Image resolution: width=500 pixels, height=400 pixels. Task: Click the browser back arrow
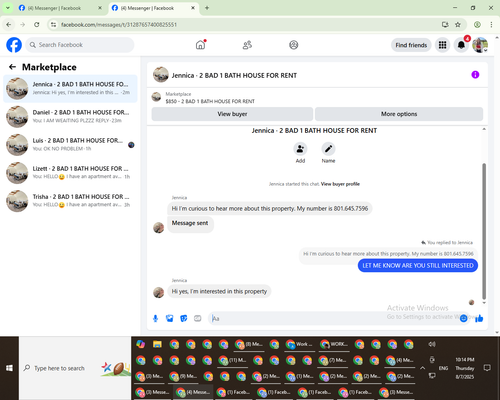click(9, 25)
